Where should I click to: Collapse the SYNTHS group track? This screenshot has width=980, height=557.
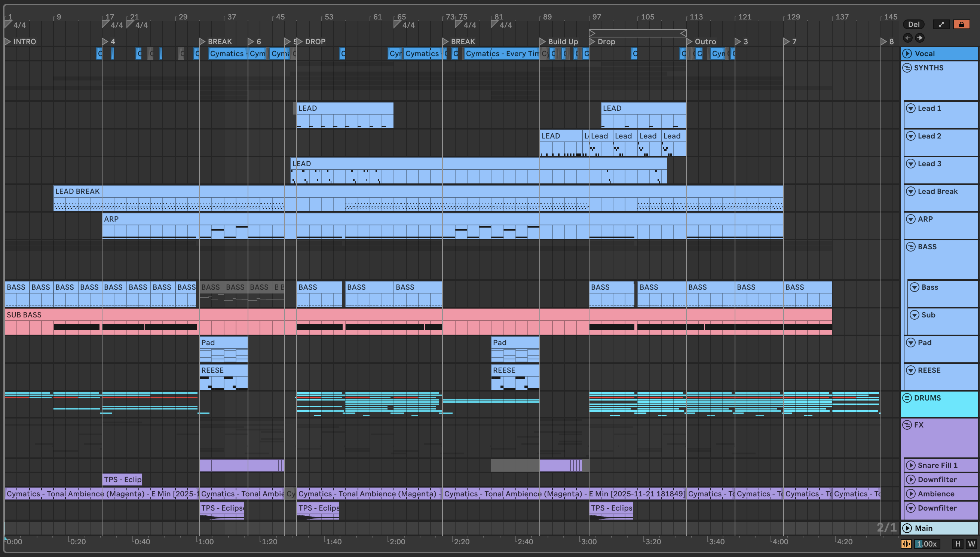(907, 68)
